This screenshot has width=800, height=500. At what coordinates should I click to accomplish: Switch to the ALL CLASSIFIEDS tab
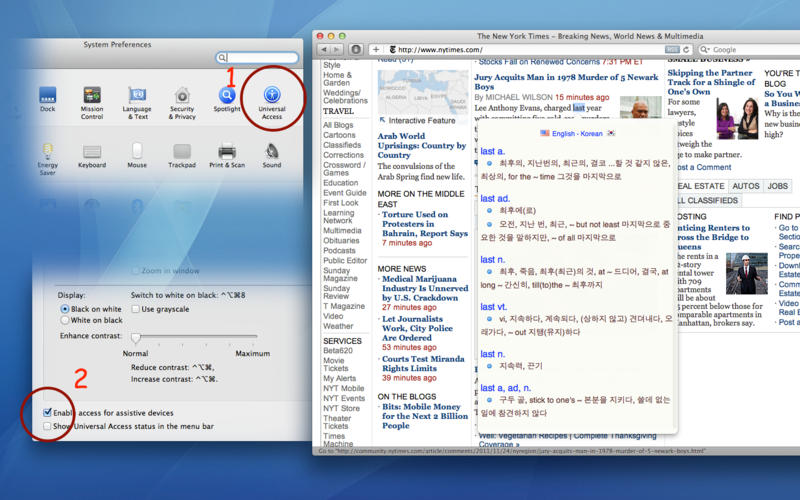point(708,201)
